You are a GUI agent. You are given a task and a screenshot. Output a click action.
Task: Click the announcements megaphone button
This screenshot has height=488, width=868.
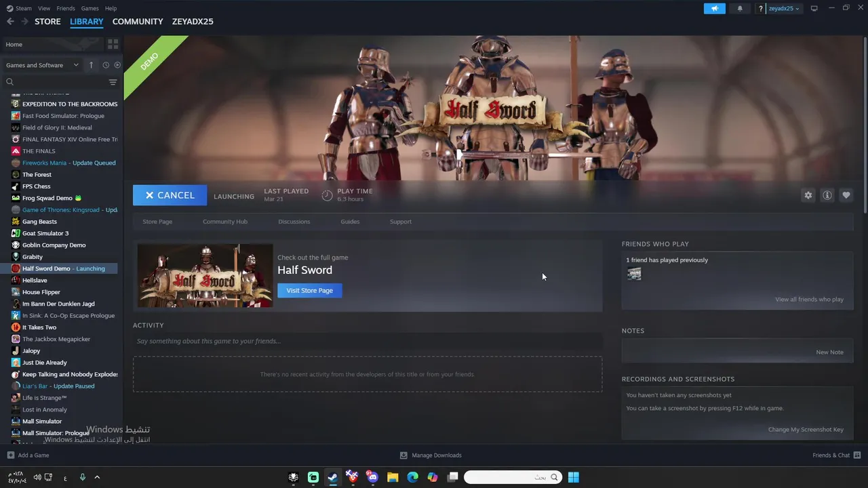pos(715,8)
